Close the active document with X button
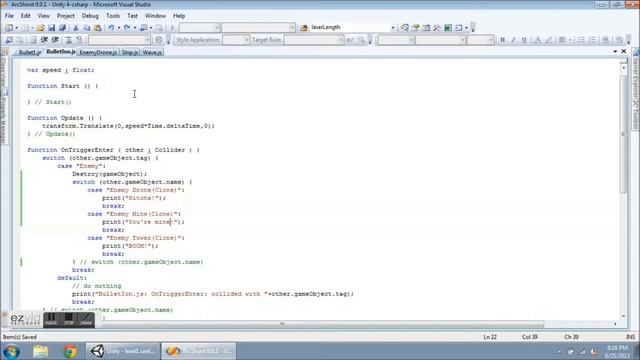The width and height of the screenshot is (640, 360). pyautogui.click(x=624, y=51)
